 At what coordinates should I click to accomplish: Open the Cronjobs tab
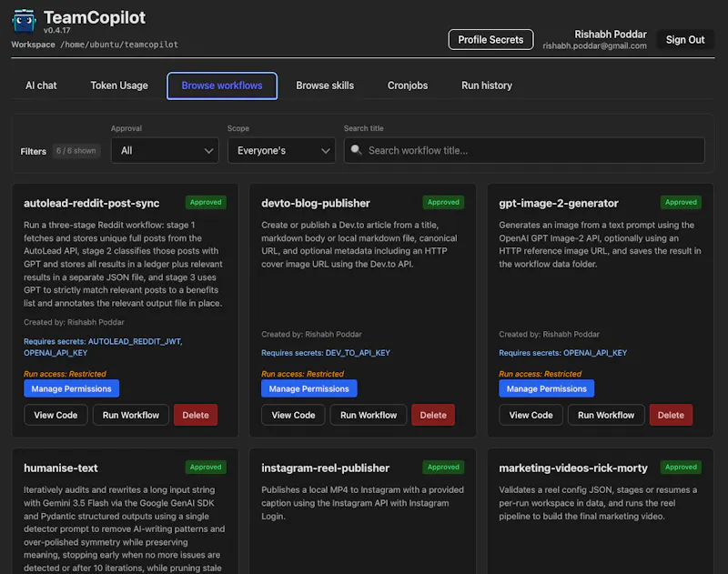point(408,86)
